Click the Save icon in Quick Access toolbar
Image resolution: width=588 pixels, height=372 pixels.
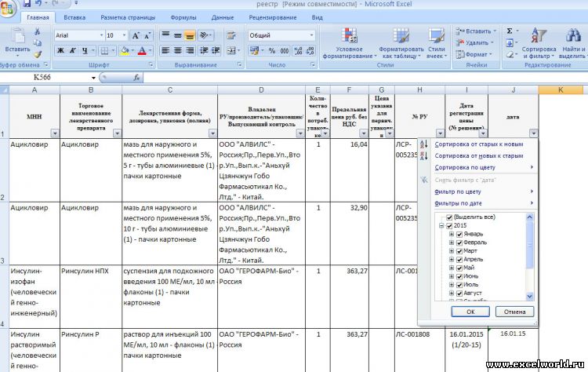pos(27,4)
